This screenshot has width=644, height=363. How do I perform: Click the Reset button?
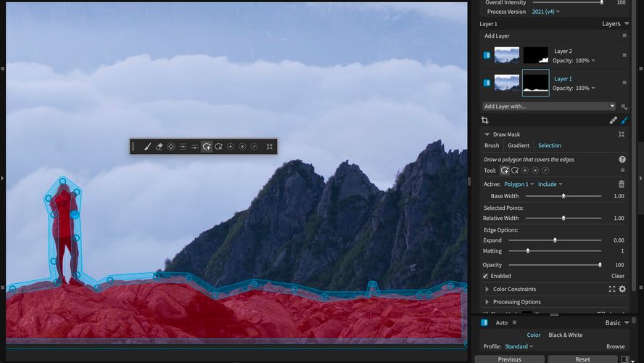point(582,359)
